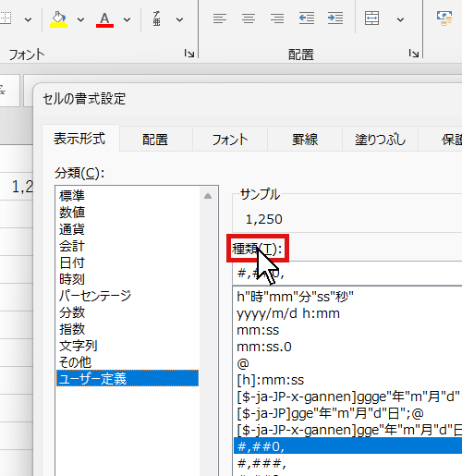Choose the h"時"mm"分"ss"秒" format

click(x=348, y=297)
